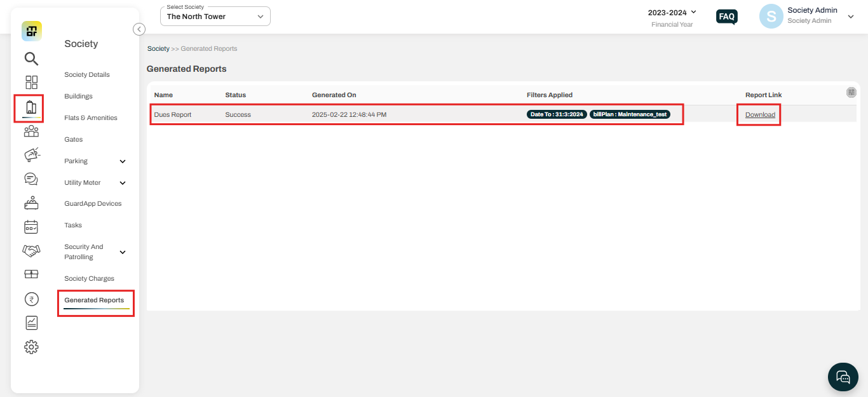
Task: Open the reports chart icon
Action: (31, 323)
